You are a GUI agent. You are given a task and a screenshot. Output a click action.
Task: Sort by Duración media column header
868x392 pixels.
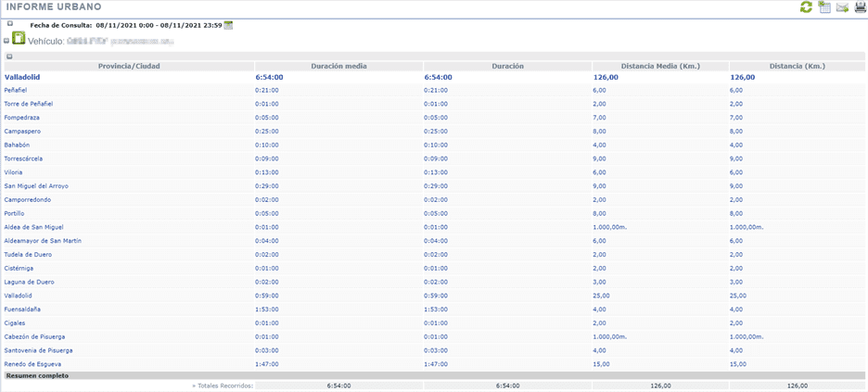pyautogui.click(x=338, y=66)
